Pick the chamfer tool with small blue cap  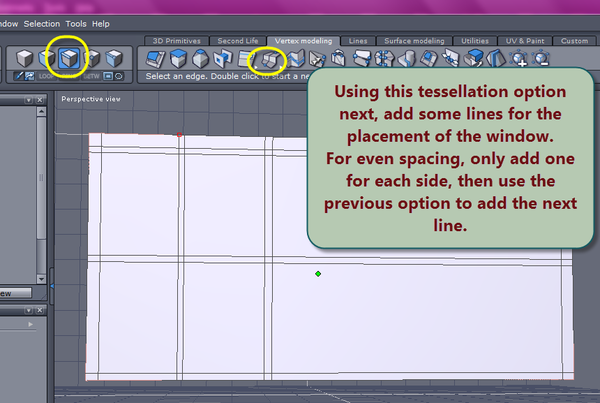click(x=201, y=59)
